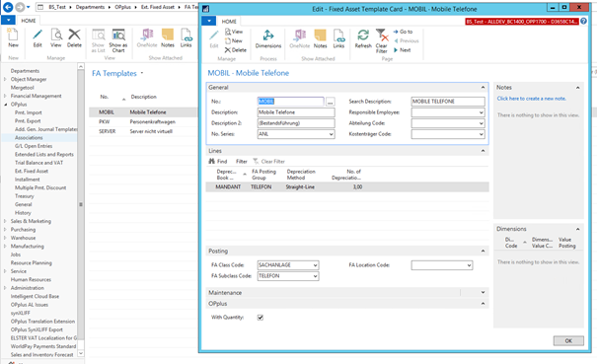The height and width of the screenshot is (364, 597).
Task: Click the Refresh icon in ribbon
Action: (x=363, y=39)
